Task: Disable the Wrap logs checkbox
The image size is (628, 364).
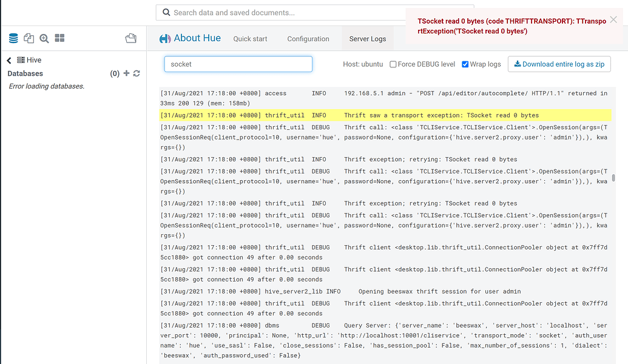Action: coord(464,64)
